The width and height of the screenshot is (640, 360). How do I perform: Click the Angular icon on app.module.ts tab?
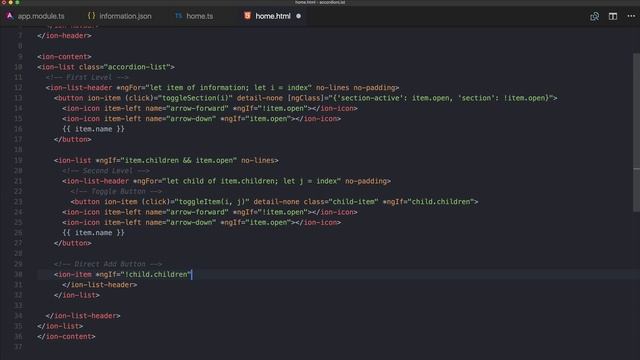(9, 16)
